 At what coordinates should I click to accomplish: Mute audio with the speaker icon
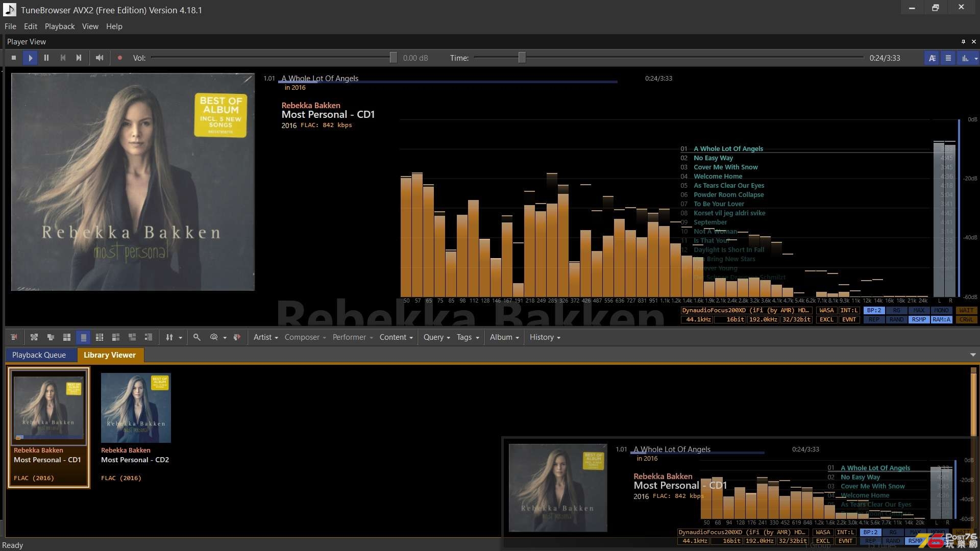click(x=100, y=58)
